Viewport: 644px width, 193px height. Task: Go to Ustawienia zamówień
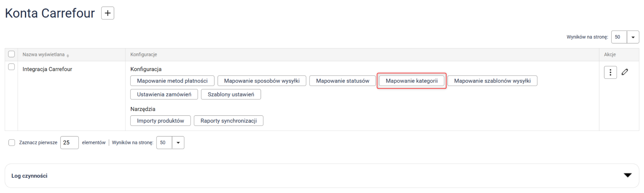tap(164, 94)
